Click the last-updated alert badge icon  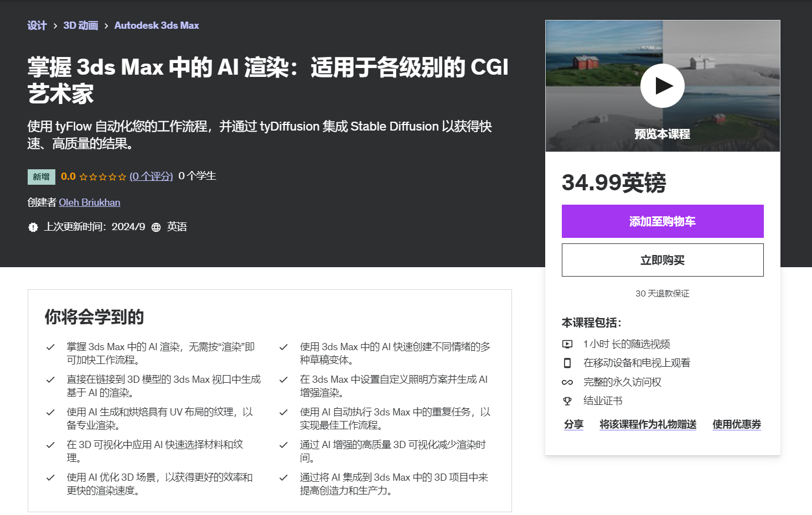click(x=33, y=227)
